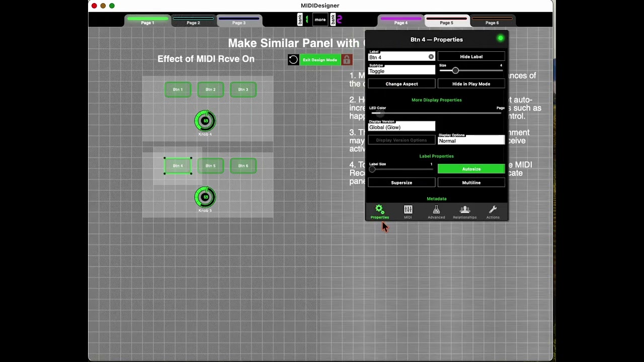Select the Knob 5 control
Image resolution: width=644 pixels, height=362 pixels.
tap(205, 197)
